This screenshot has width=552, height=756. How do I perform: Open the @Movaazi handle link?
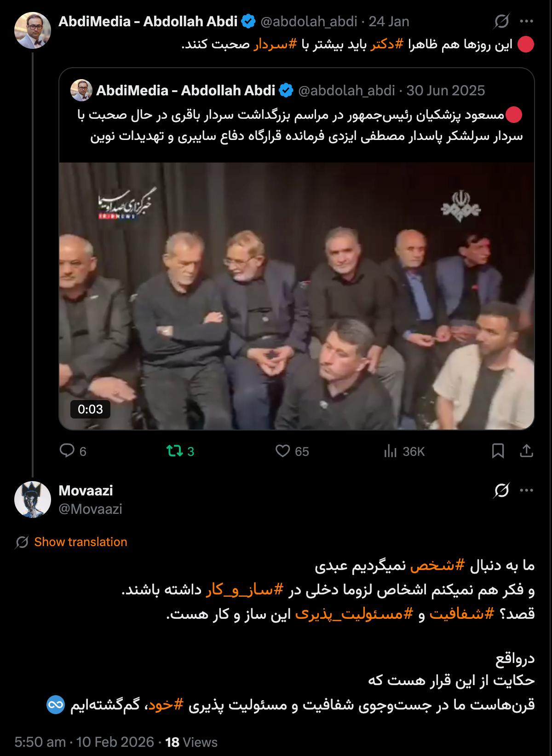(90, 509)
